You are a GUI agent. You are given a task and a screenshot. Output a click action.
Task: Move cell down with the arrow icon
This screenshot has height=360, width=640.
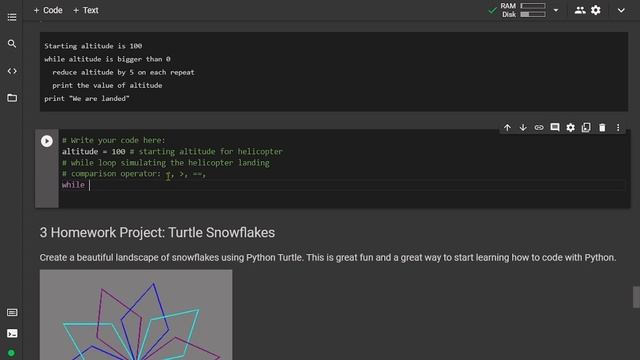[x=523, y=128]
